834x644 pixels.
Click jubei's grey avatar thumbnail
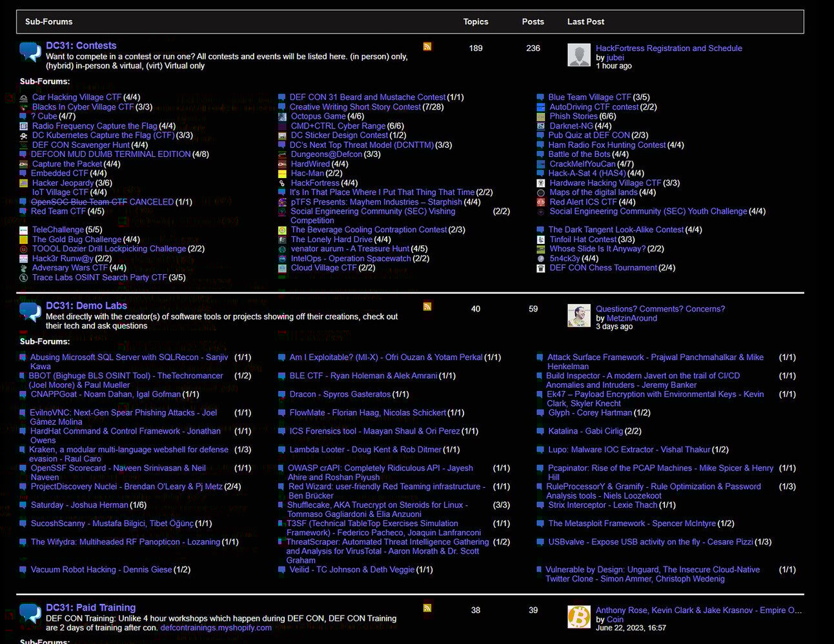click(x=579, y=55)
